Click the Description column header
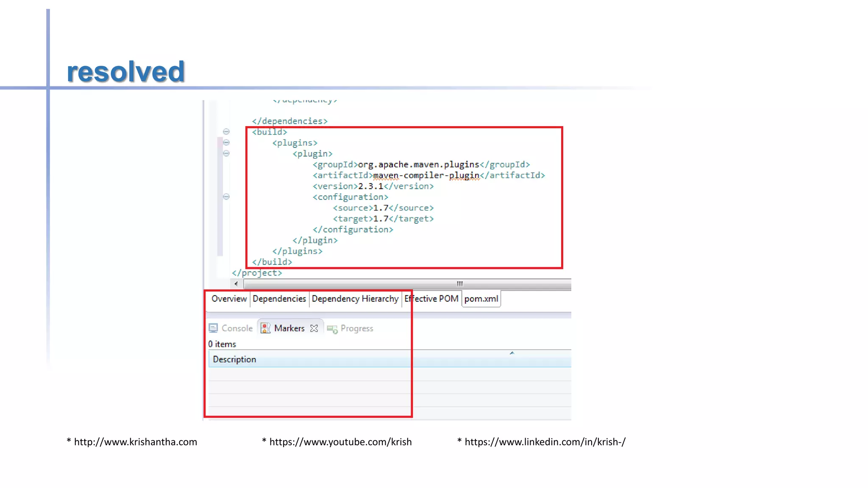The width and height of the screenshot is (868, 488). pyautogui.click(x=234, y=359)
